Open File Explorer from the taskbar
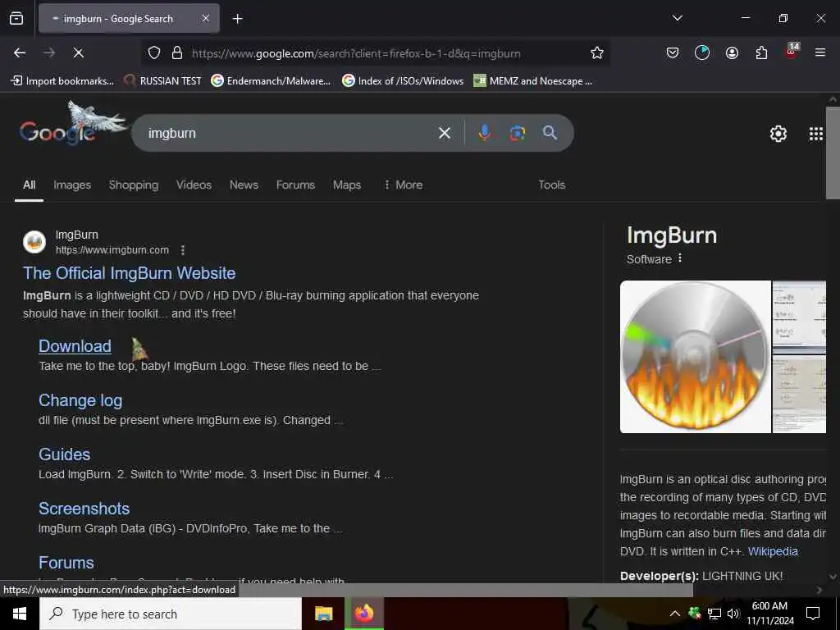This screenshot has width=840, height=630. pyautogui.click(x=323, y=614)
